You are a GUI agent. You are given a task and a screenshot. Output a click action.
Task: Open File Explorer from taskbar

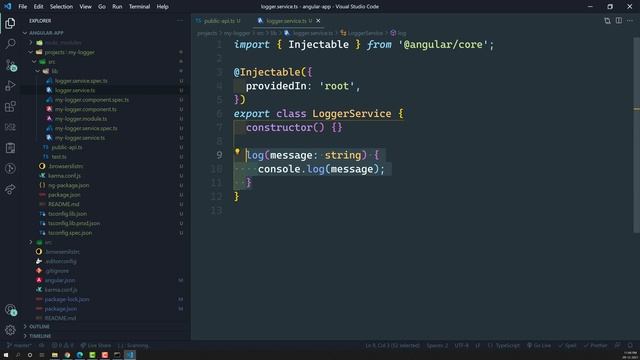click(54, 355)
